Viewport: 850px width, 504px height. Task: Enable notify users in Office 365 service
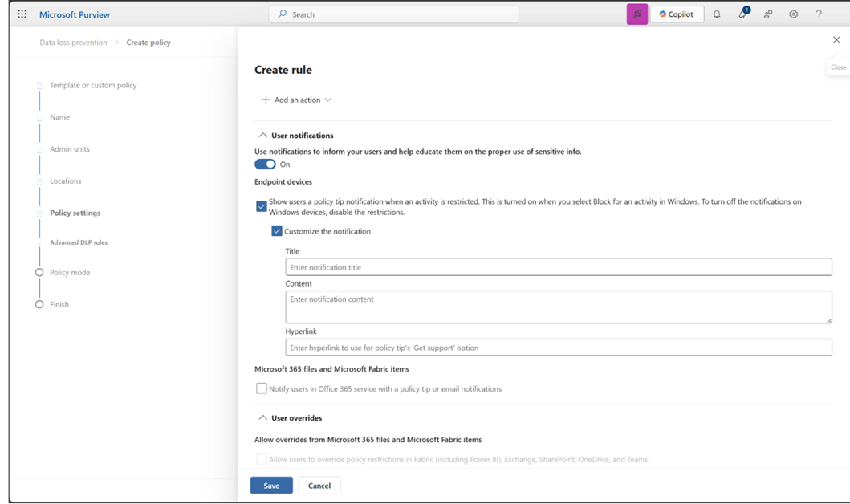point(261,388)
